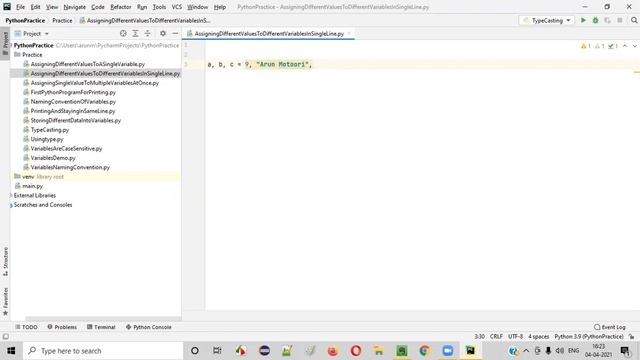Click Windows search box
This screenshot has height=360, width=640.
103,351
